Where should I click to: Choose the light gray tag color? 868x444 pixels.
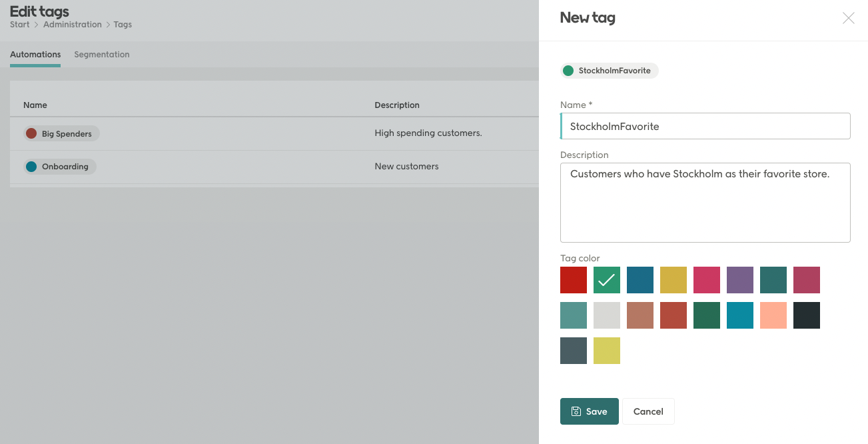[x=606, y=315]
